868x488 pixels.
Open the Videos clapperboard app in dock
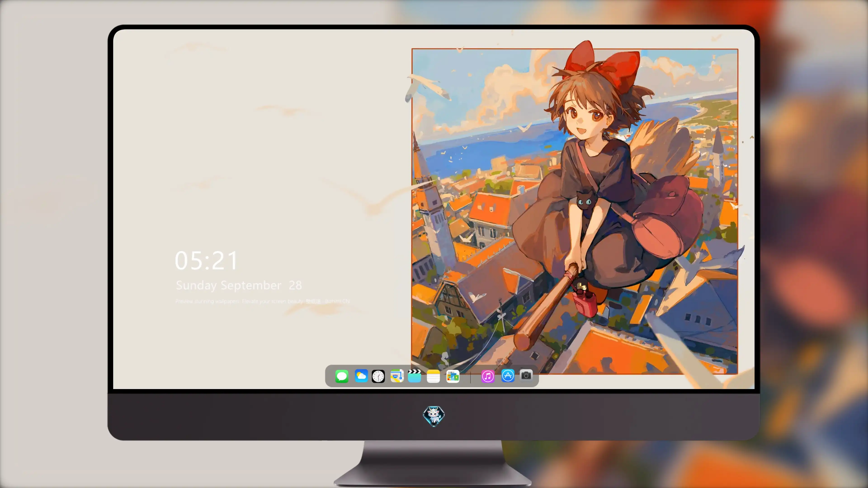pos(415,376)
